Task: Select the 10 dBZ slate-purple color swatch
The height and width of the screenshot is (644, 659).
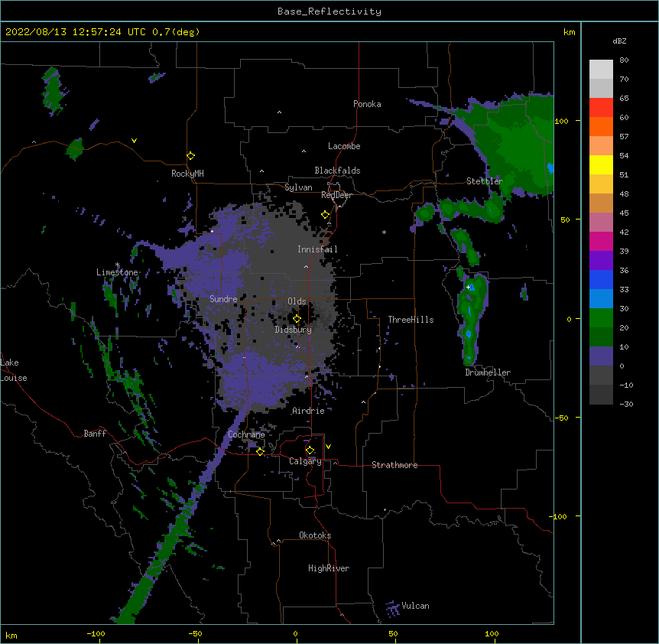Action: click(601, 356)
